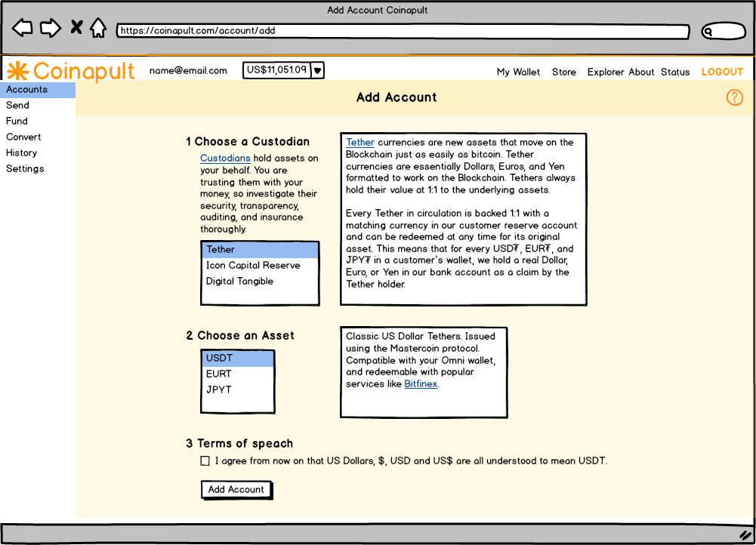
Task: Click the Coinapult logo
Action: pos(71,71)
